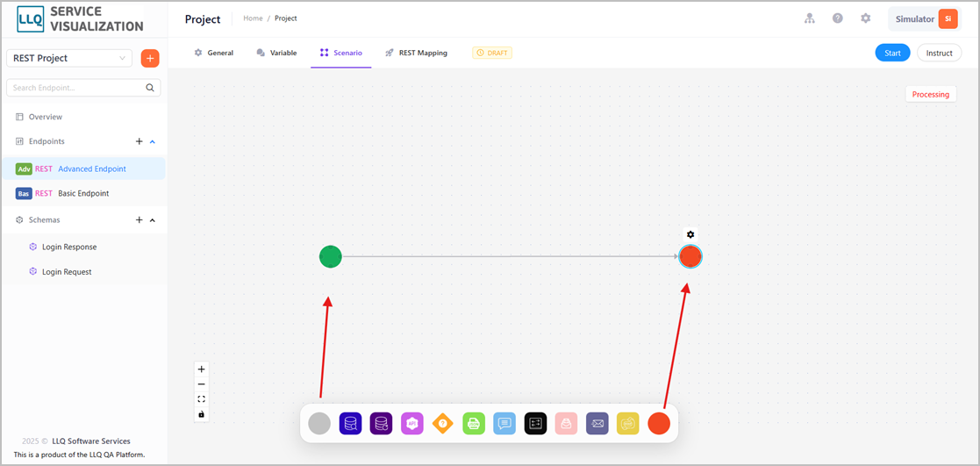Screen dimensions: 980x466
Task: Add the slate send-mail envelope node
Action: (x=597, y=424)
